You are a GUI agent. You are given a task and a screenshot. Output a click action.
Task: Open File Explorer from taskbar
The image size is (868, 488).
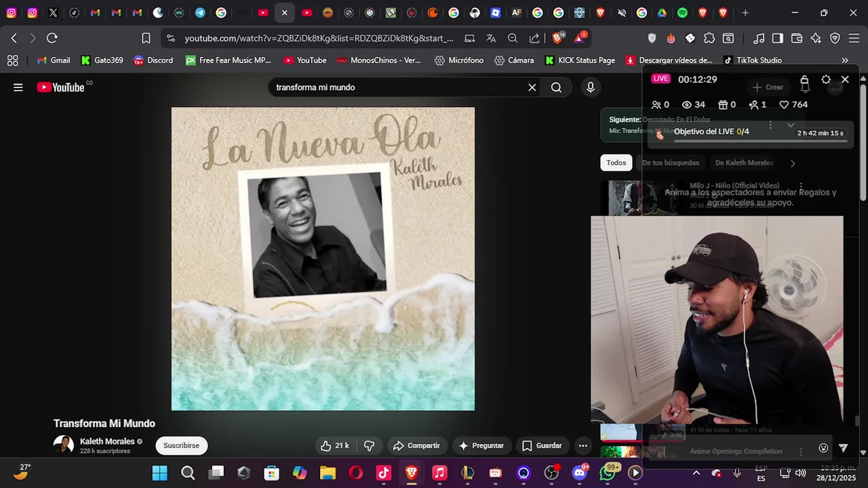click(328, 473)
